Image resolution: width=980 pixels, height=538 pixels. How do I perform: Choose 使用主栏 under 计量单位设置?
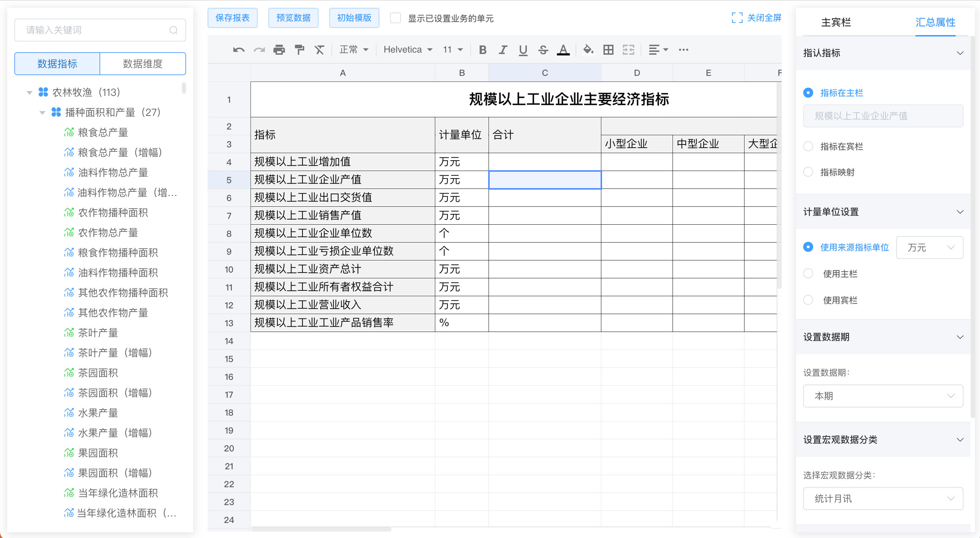[808, 273]
